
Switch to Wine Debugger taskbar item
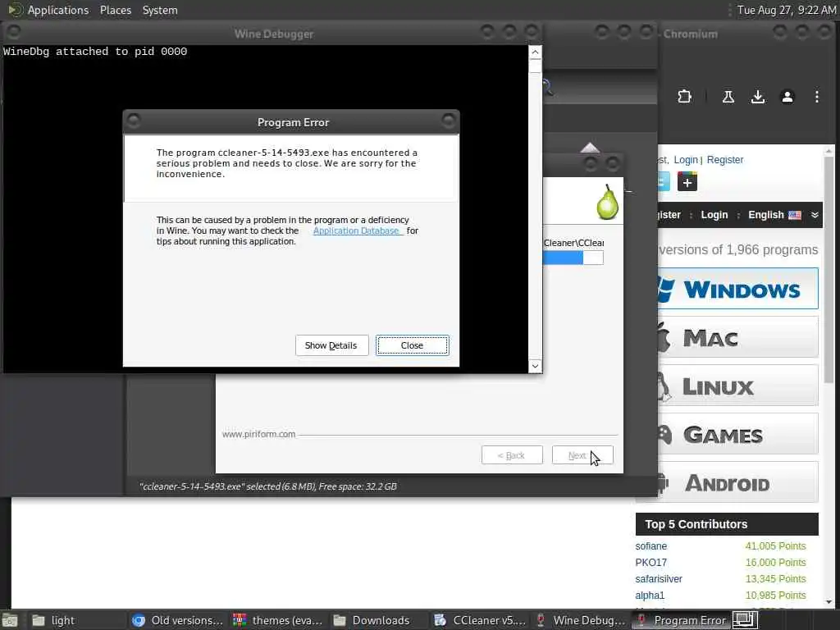[x=580, y=620]
